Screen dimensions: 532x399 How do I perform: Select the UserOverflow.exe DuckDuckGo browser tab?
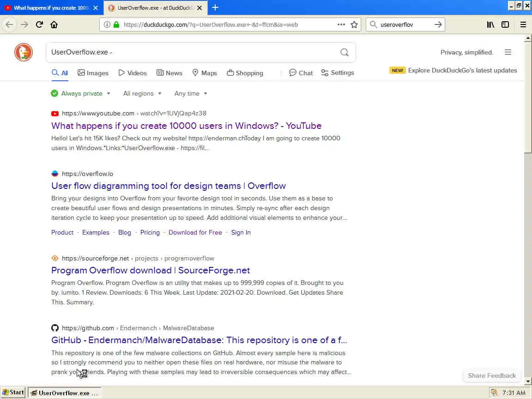click(x=156, y=8)
